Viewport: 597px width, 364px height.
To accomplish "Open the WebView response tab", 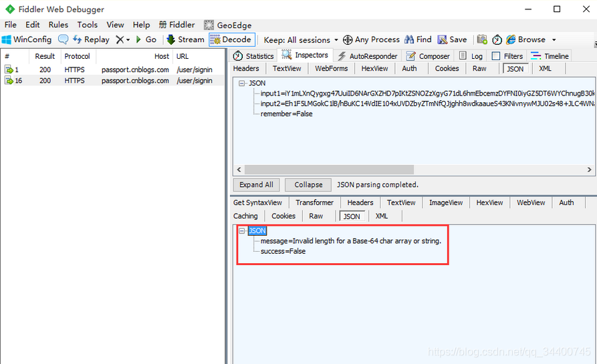I will point(531,203).
